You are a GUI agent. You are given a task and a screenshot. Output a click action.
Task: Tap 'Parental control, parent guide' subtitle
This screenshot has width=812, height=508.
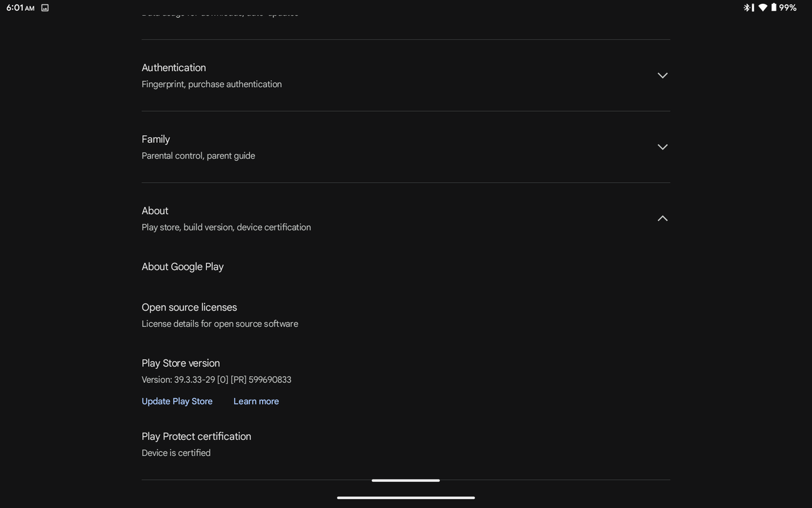pyautogui.click(x=198, y=156)
